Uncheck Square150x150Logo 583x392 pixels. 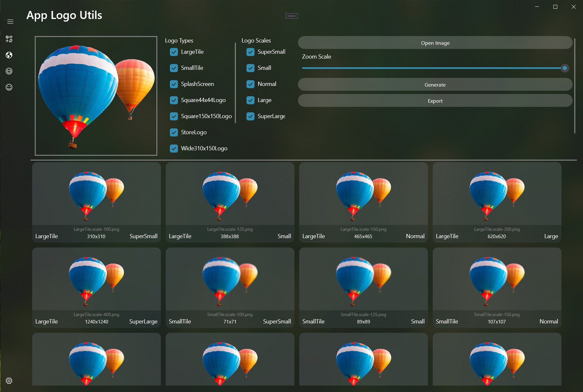pyautogui.click(x=174, y=116)
